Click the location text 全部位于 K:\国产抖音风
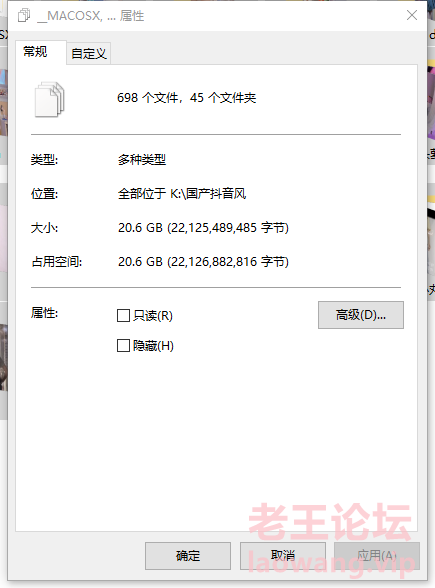 click(182, 194)
